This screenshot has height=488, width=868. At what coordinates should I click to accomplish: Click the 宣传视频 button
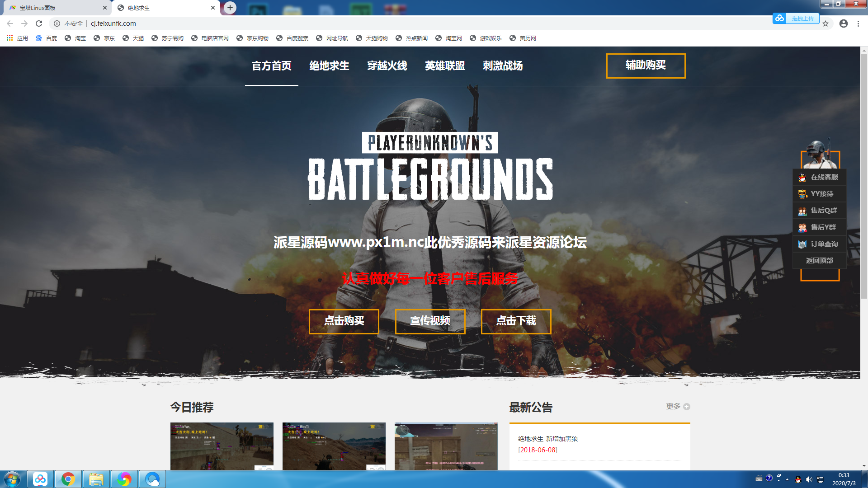430,321
